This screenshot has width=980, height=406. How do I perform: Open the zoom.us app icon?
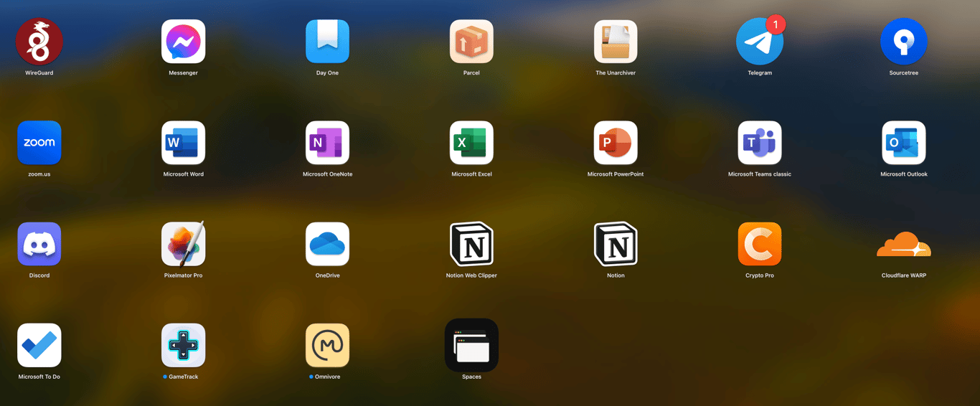[x=39, y=143]
